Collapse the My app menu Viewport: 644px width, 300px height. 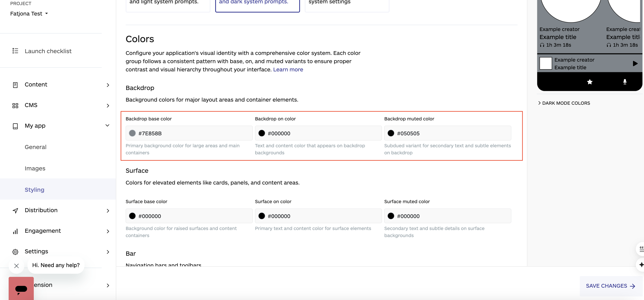click(x=107, y=125)
